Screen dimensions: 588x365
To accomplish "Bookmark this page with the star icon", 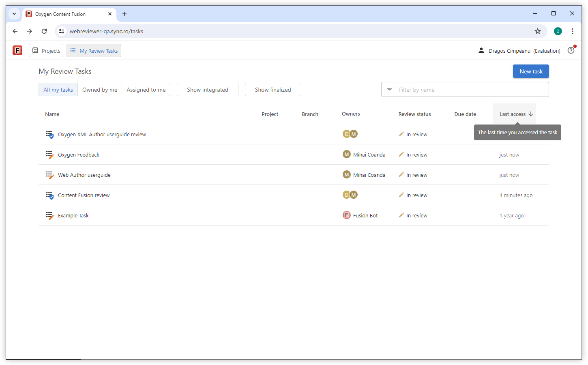I will tap(538, 31).
